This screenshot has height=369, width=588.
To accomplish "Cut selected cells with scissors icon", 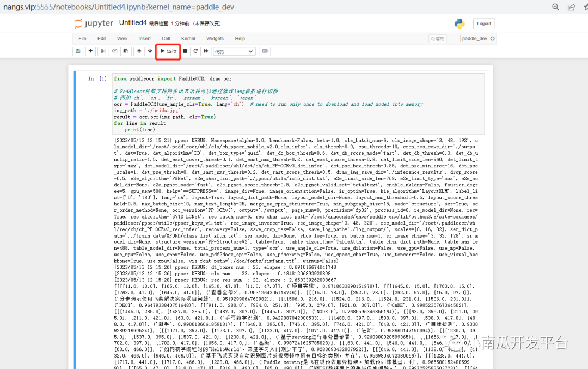I will coord(103,51).
